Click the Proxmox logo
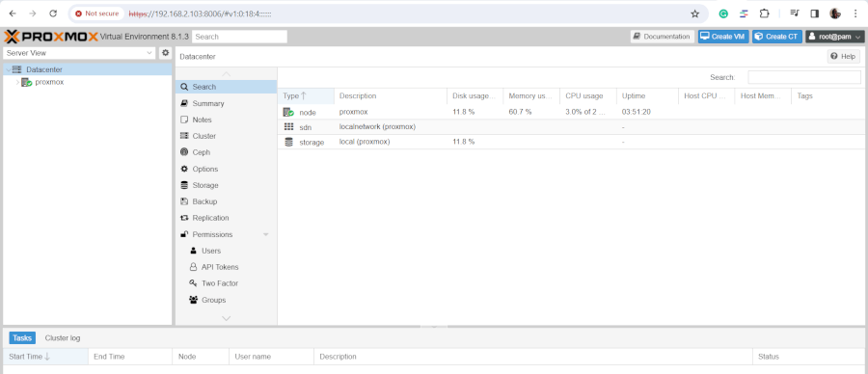 51,37
